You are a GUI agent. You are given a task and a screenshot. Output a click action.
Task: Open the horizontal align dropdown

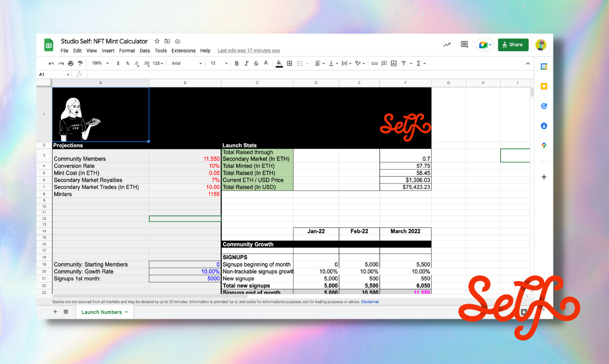point(319,63)
